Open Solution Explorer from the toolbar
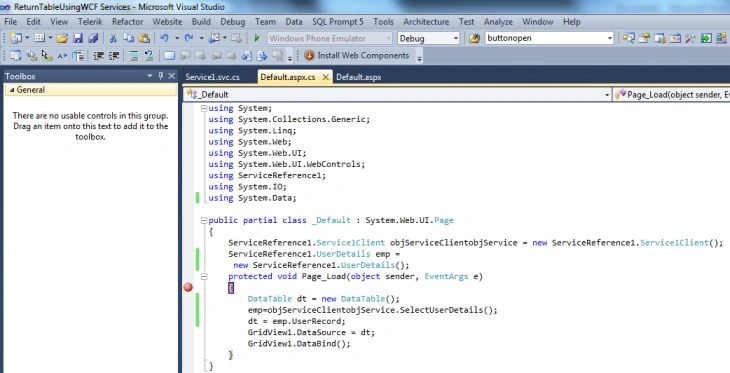 coord(629,38)
